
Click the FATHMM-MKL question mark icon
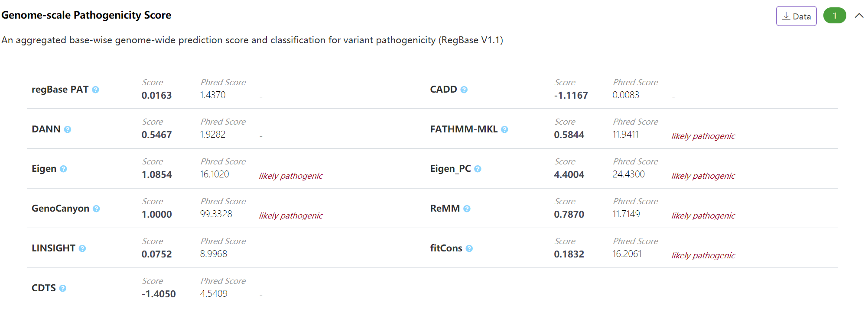[x=504, y=129]
